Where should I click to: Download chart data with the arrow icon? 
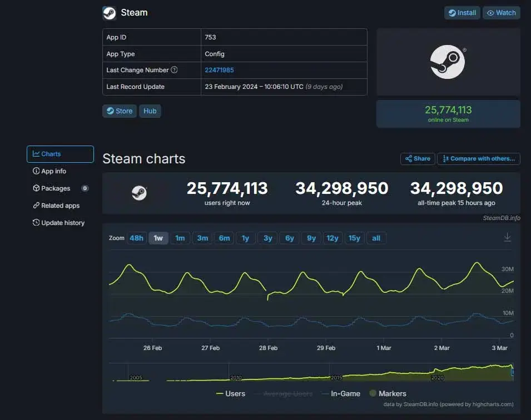(x=507, y=237)
